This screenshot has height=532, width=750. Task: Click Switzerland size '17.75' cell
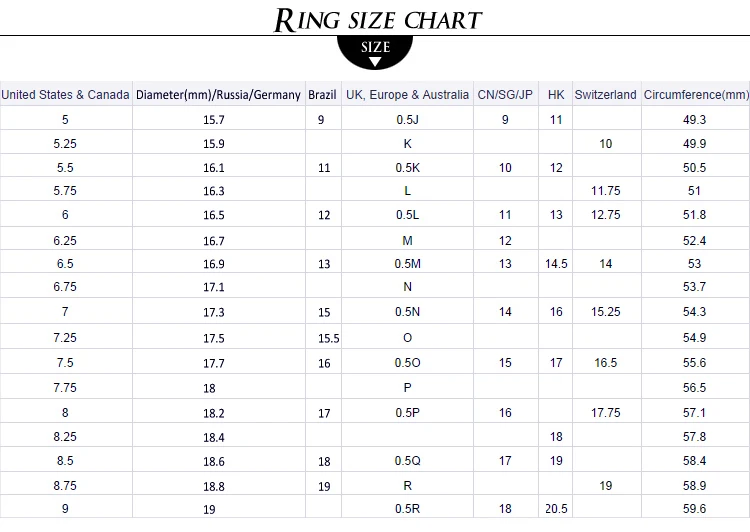[x=606, y=412]
